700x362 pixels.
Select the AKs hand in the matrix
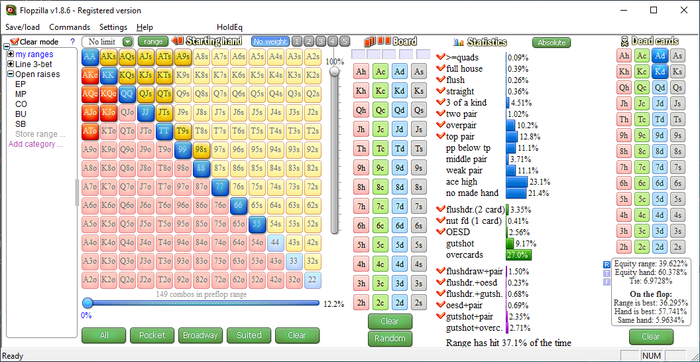tap(108, 57)
